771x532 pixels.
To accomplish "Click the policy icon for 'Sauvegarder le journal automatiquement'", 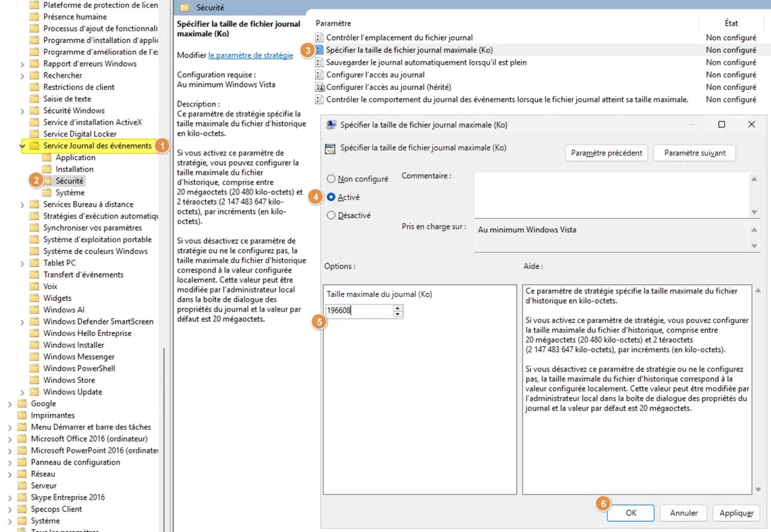I will [x=320, y=62].
